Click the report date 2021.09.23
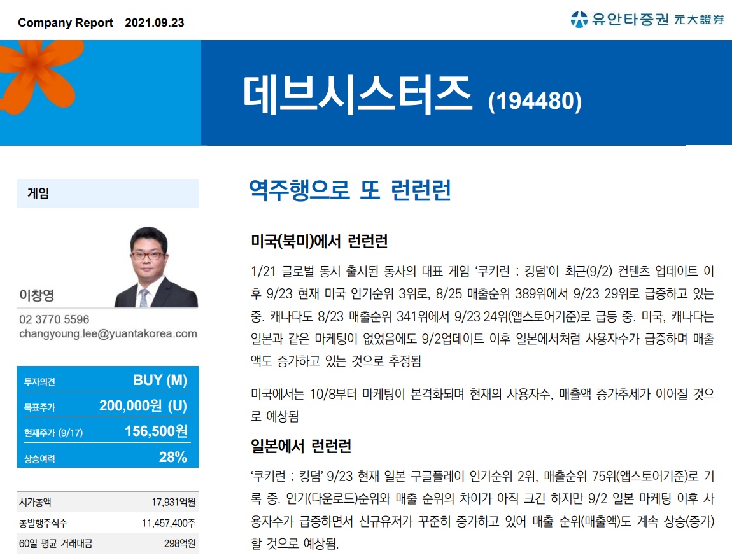The width and height of the screenshot is (732, 560). click(155, 22)
